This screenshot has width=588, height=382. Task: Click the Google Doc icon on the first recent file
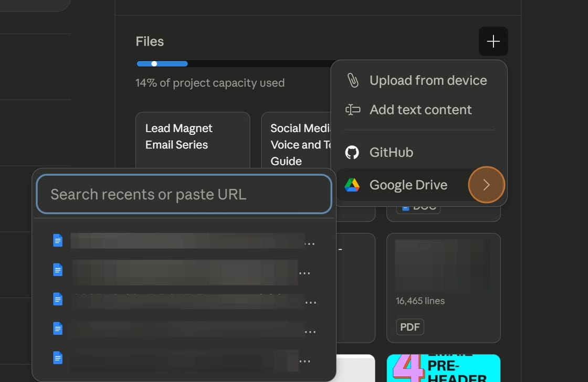(57, 240)
